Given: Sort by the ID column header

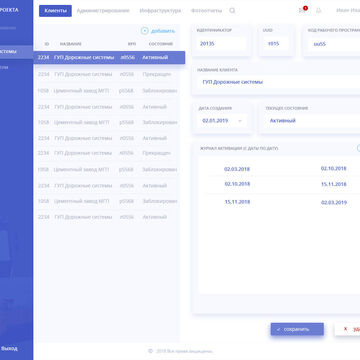Looking at the screenshot, I should (47, 44).
